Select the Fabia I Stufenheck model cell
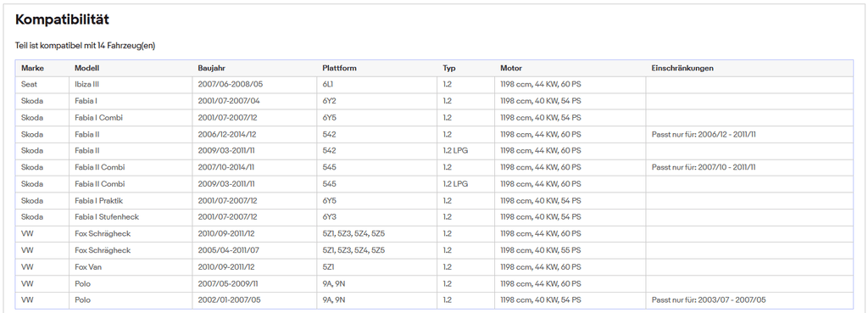This screenshot has width=868, height=313. pos(131,217)
